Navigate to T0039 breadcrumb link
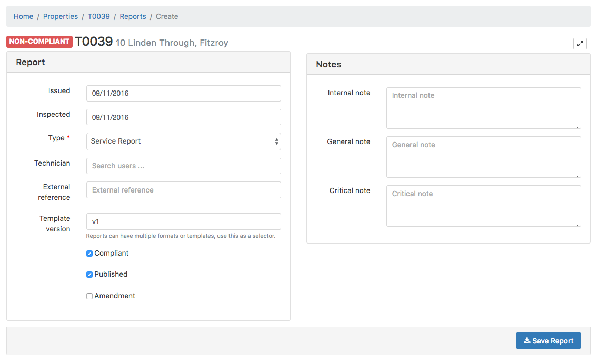The image size is (598, 364). [99, 16]
